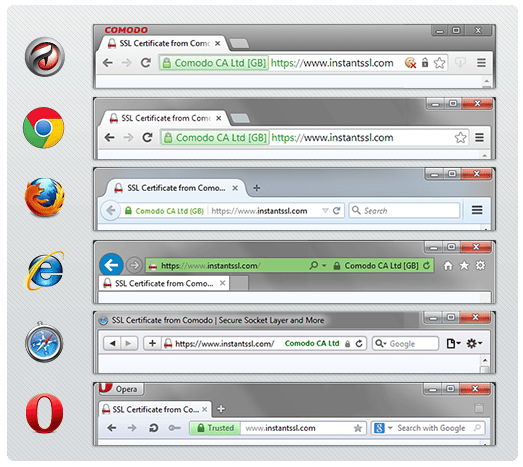Open Opera's search engine dropdown arrow
The height and width of the screenshot is (467, 523).
pos(390,428)
